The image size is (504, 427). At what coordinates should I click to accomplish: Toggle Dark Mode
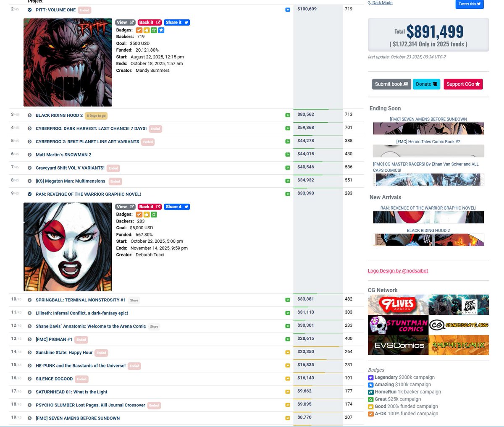coord(380,3)
